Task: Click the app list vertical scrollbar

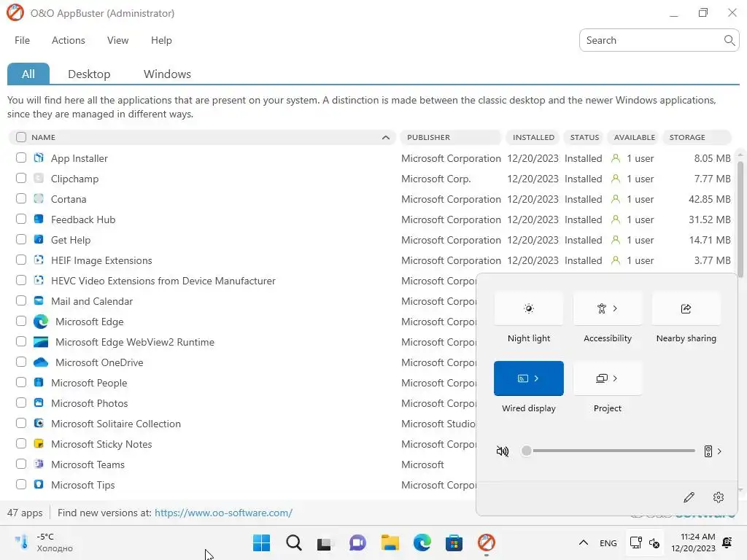Action: tap(740, 219)
